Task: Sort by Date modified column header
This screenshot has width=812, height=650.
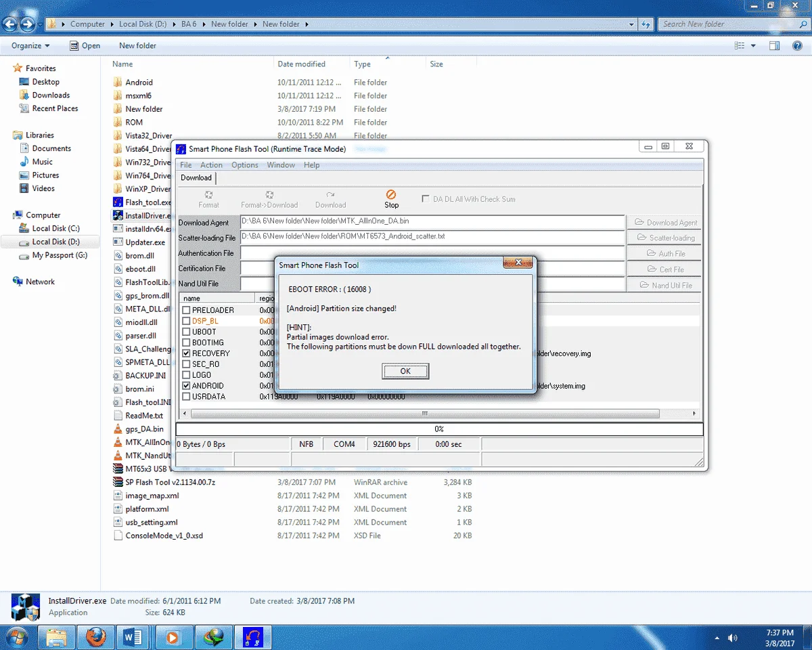Action: click(x=301, y=64)
